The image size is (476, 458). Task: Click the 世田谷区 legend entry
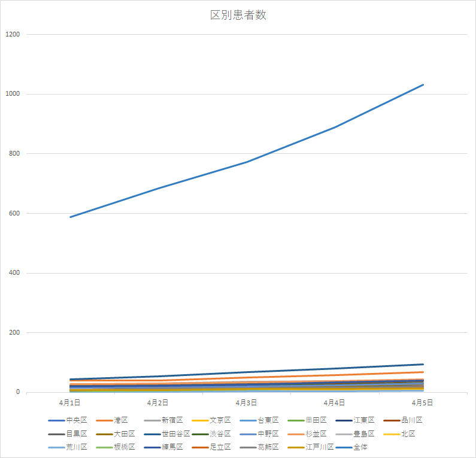(x=167, y=434)
